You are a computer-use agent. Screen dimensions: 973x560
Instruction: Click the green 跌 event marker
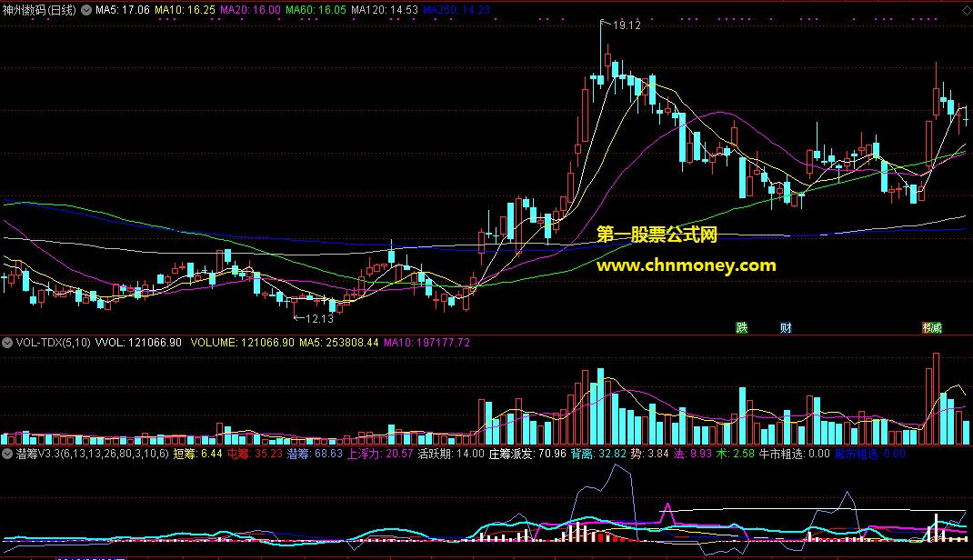click(741, 327)
